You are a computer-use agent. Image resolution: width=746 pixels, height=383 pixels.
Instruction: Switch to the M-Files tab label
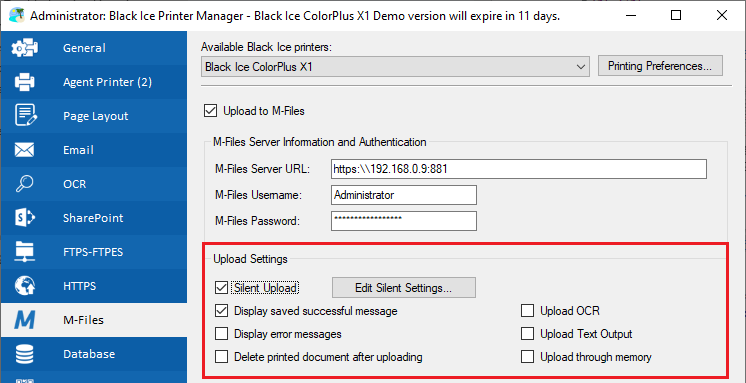point(83,320)
